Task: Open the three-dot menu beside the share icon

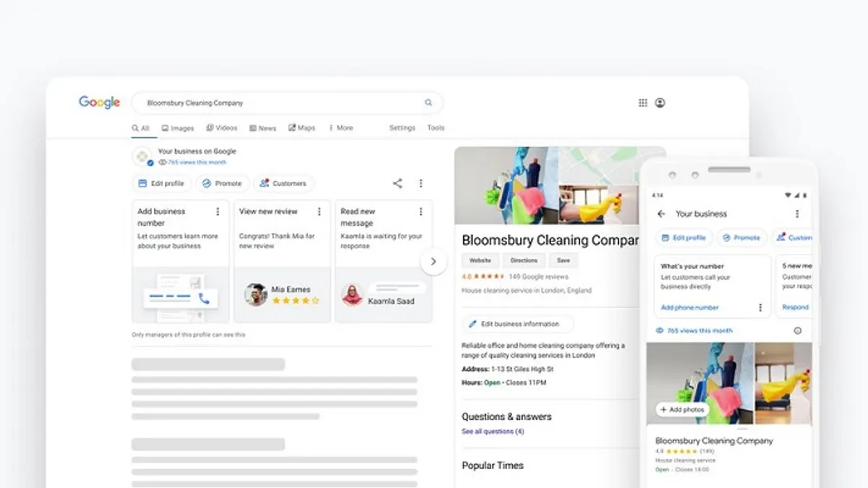Action: 420,184
